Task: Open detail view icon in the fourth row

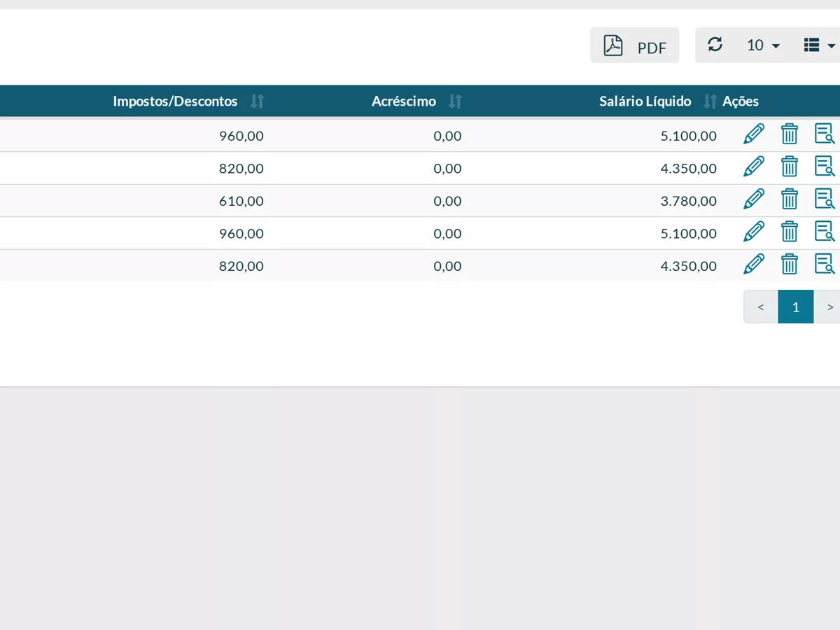Action: [825, 232]
